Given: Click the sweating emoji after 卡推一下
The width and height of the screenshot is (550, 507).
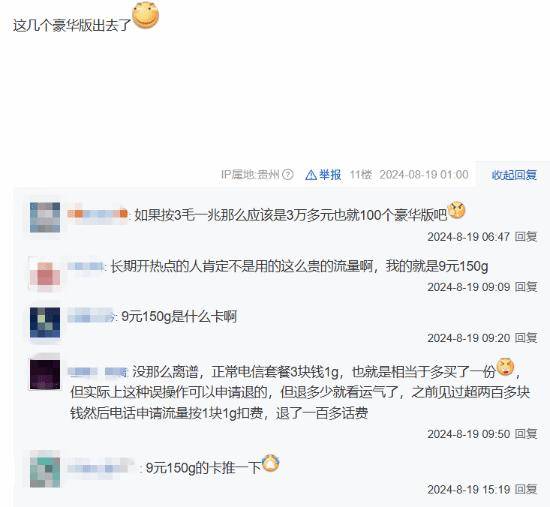Looking at the screenshot, I should point(271,463).
